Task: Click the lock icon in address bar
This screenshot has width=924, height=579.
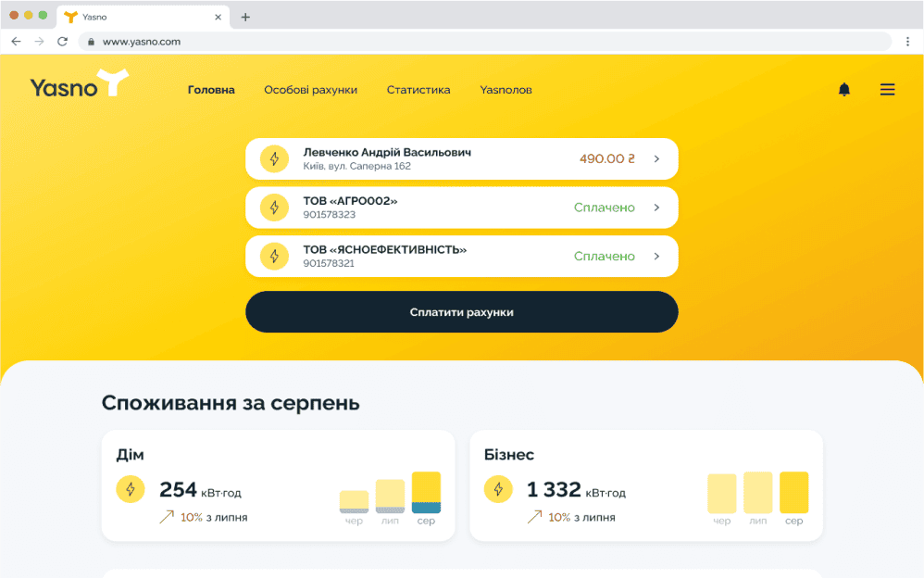Action: tap(91, 42)
